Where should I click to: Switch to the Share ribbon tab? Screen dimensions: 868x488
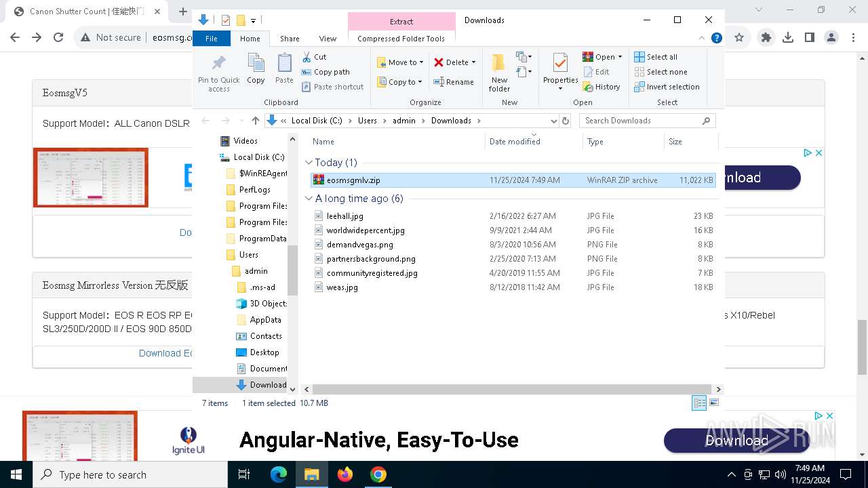(290, 39)
